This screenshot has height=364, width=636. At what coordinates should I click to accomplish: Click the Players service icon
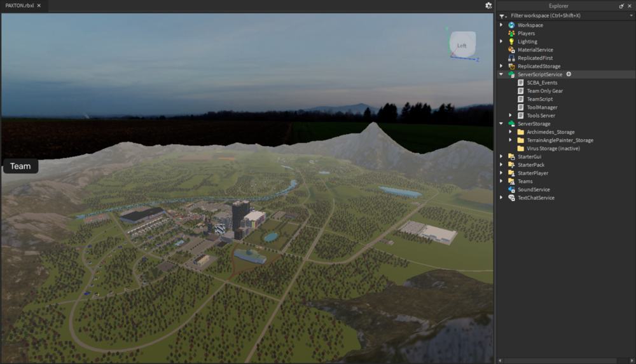point(511,33)
